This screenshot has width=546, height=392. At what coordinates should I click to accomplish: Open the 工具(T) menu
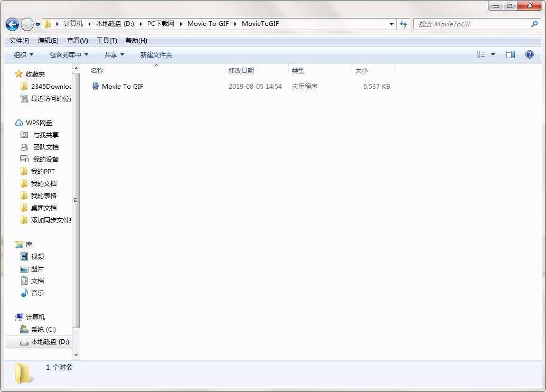coord(107,41)
